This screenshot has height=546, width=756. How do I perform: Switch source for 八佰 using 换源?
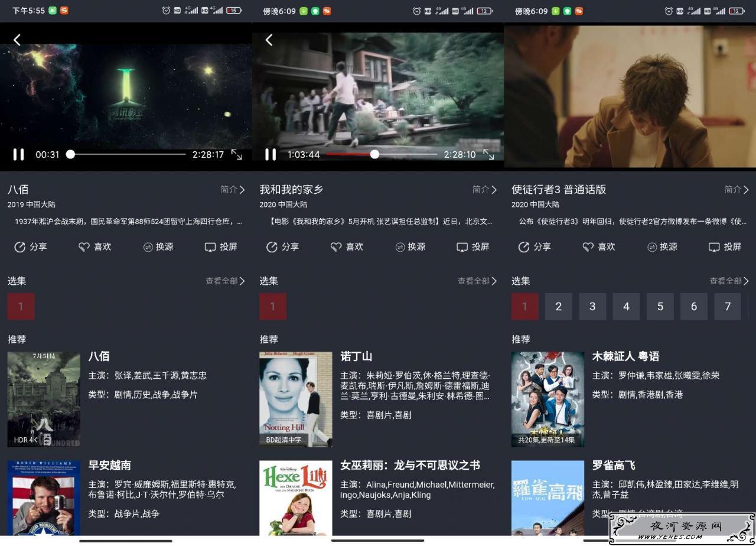(x=158, y=247)
